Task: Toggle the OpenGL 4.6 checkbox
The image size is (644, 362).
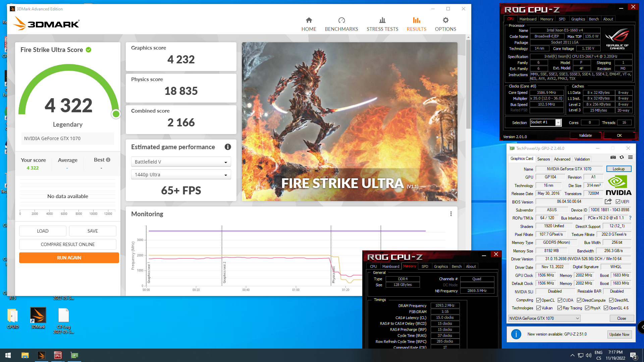Action: pyautogui.click(x=606, y=308)
